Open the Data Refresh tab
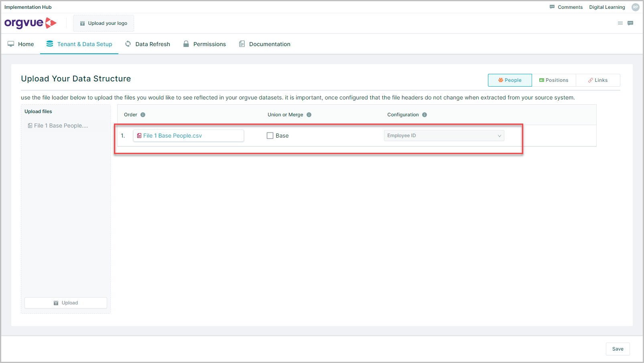Viewport: 644px width, 363px height. pos(148,44)
